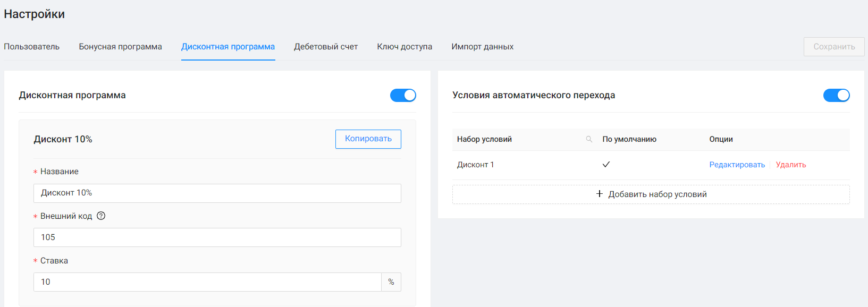Click the search icon in Набор условий column

pos(589,139)
